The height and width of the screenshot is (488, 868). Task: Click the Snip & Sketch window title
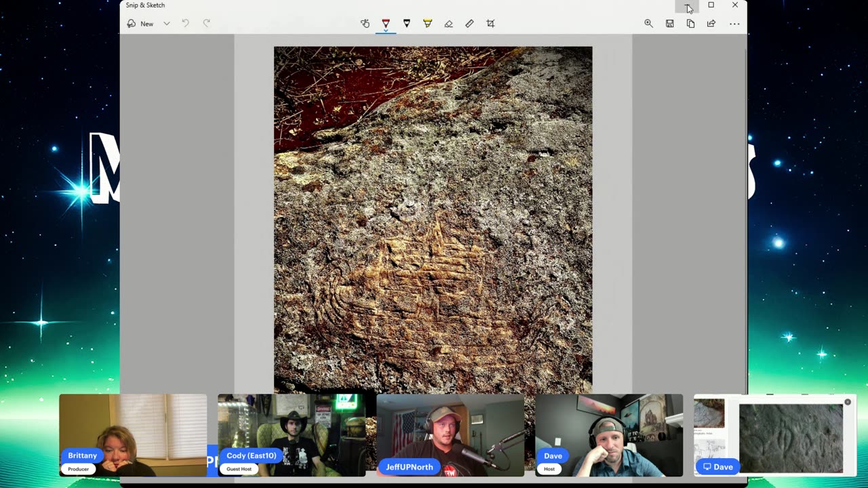(x=145, y=5)
